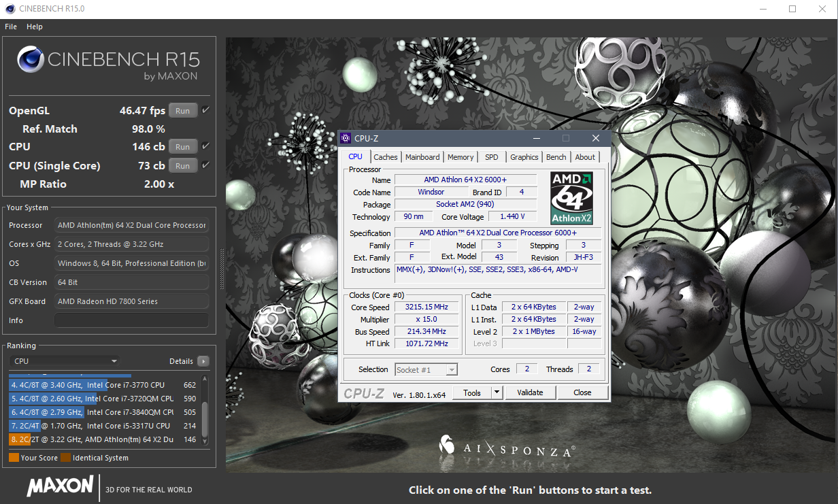
Task: Run the CPU benchmark
Action: pyautogui.click(x=183, y=146)
